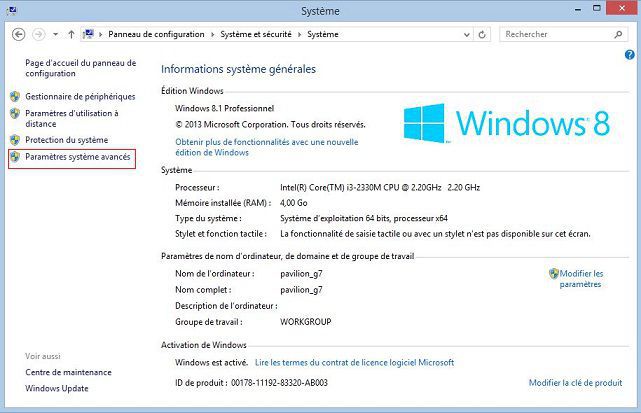The image size is (641, 413).
Task: Click Obtenir plus de fonctionnalités link
Action: coord(267,147)
